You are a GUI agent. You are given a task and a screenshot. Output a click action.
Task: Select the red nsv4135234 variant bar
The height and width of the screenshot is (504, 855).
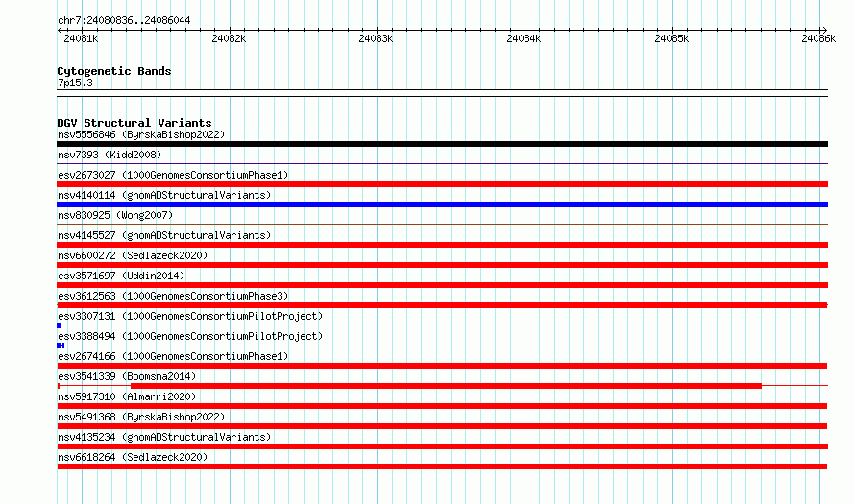pyautogui.click(x=442, y=446)
